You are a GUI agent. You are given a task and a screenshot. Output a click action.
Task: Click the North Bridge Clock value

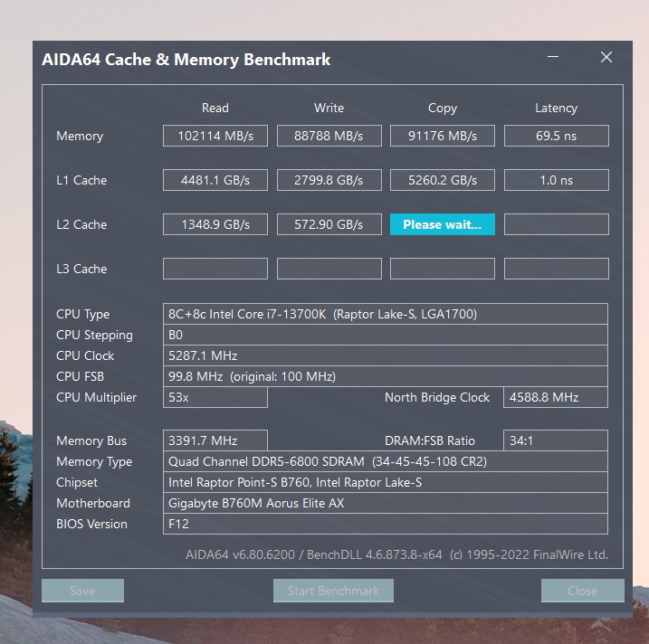click(x=556, y=397)
